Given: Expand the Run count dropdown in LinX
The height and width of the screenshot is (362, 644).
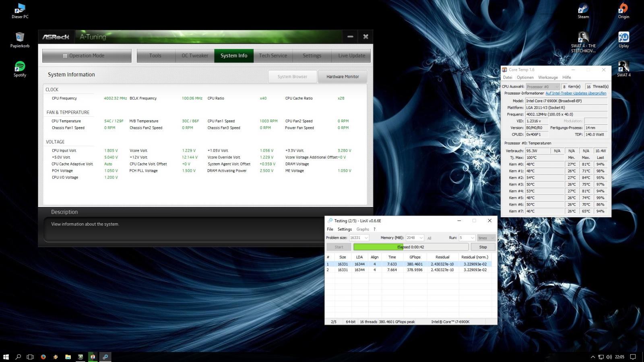Looking at the screenshot, I should click(x=467, y=238).
